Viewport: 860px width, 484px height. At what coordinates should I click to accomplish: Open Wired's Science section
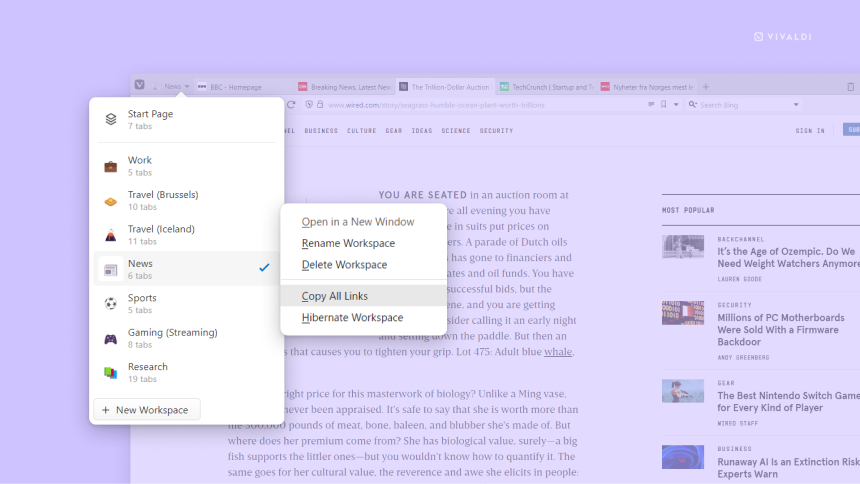coord(456,131)
